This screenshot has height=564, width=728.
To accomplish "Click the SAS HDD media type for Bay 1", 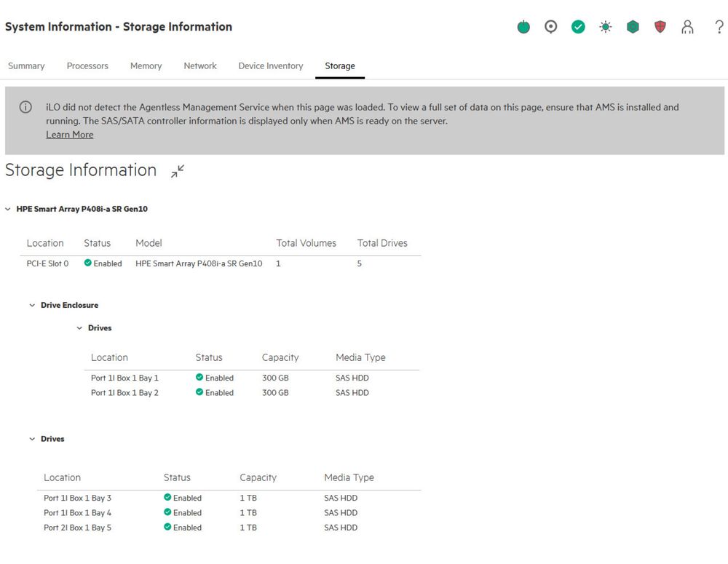I will [x=352, y=378].
